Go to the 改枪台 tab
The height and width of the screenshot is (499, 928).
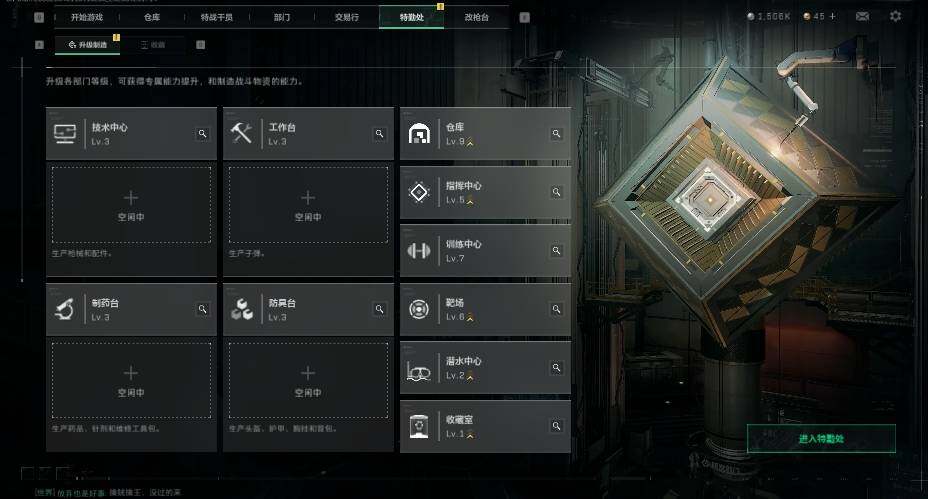click(477, 17)
